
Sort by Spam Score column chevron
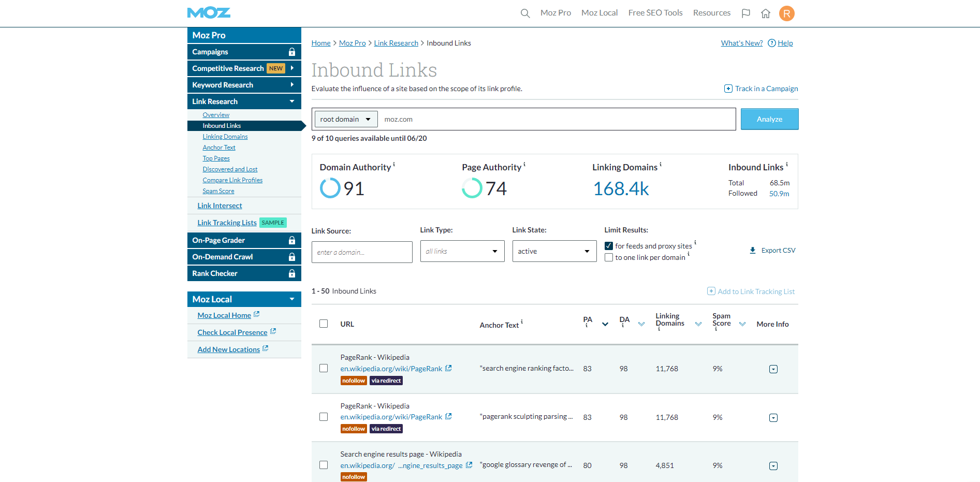pyautogui.click(x=742, y=324)
